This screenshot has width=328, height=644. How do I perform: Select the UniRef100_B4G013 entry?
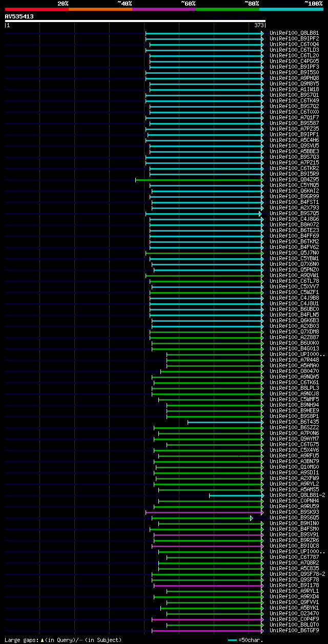tap(294, 349)
